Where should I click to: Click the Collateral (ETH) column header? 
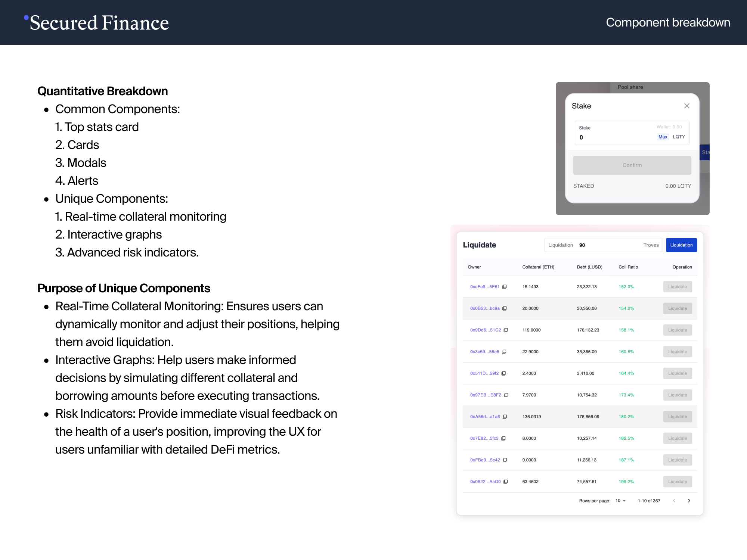point(538,267)
